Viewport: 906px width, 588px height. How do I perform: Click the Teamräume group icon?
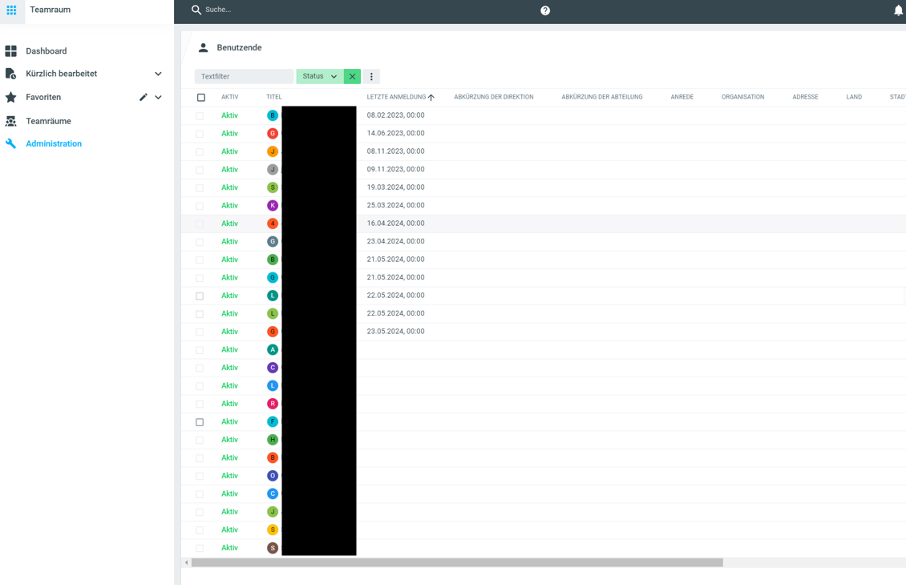pyautogui.click(x=11, y=121)
